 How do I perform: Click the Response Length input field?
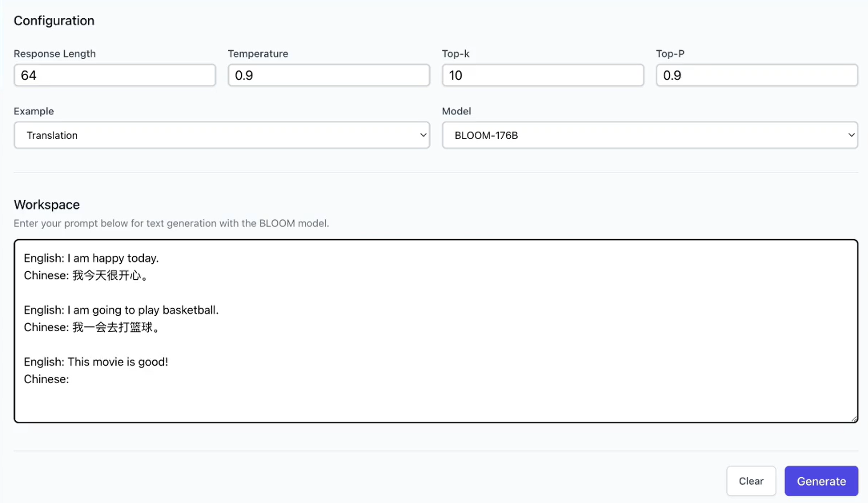[x=115, y=75]
